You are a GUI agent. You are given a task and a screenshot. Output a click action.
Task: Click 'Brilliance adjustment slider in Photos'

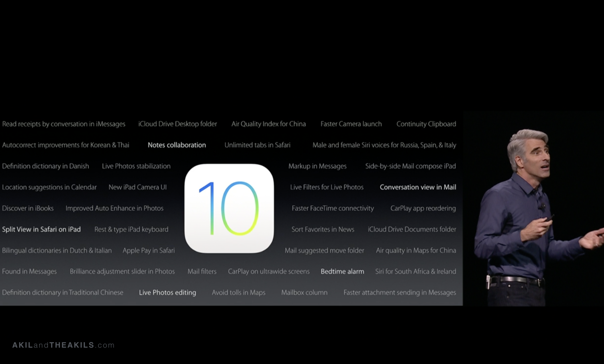122,271
